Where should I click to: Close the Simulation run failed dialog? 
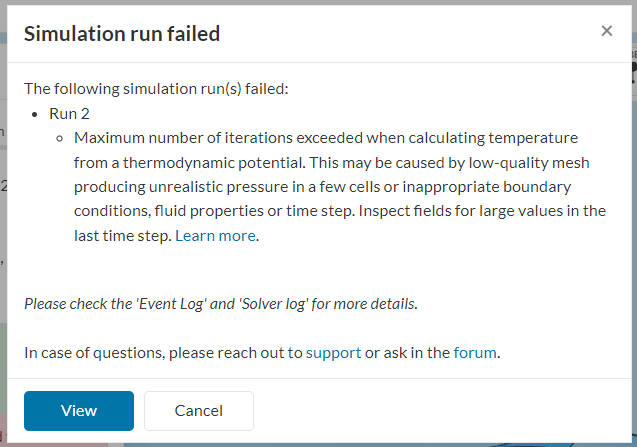tap(606, 31)
